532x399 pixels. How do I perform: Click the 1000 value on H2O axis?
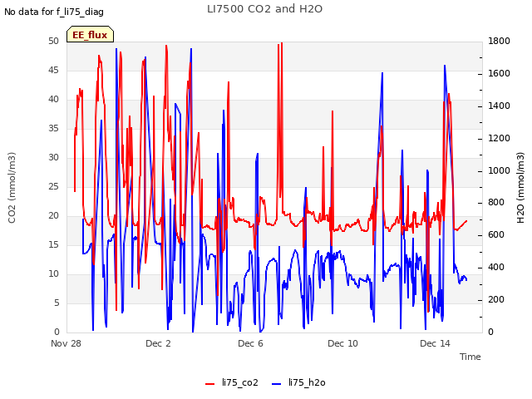coord(499,170)
